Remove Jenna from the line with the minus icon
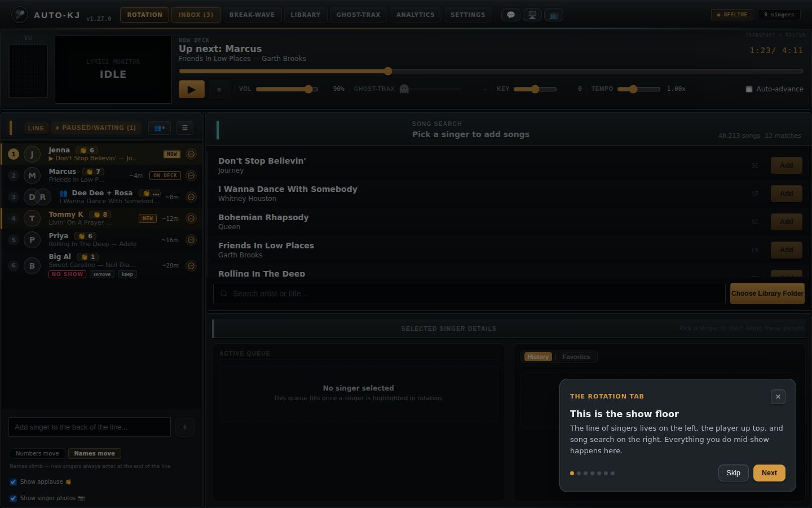Viewport: 812px width, 508px height. coord(191,154)
